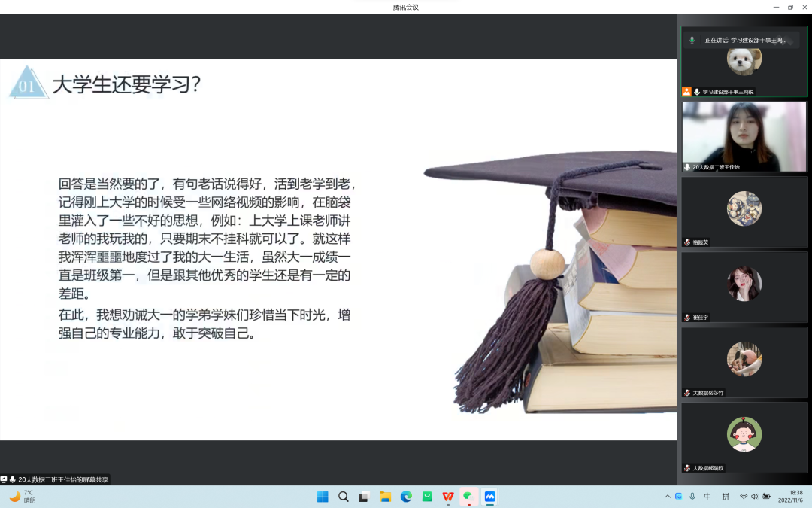The image size is (812, 508).
Task: Open the green store app on the taskbar
Action: pos(427,497)
